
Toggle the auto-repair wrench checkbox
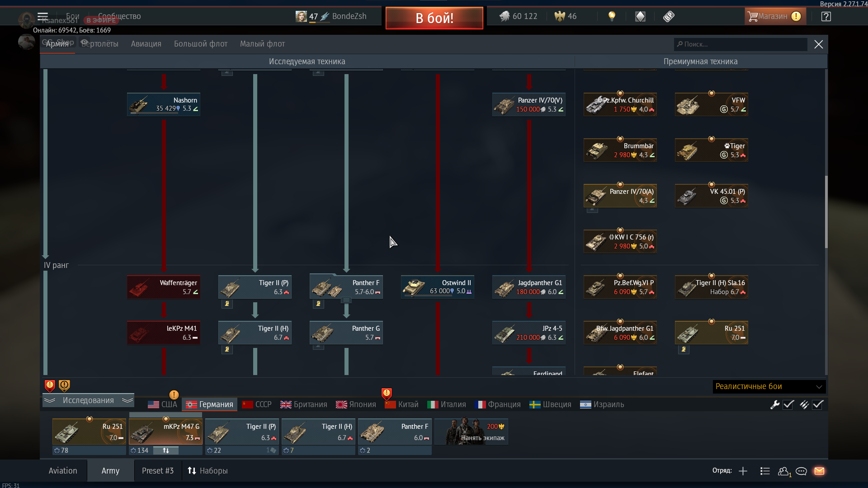tap(788, 405)
